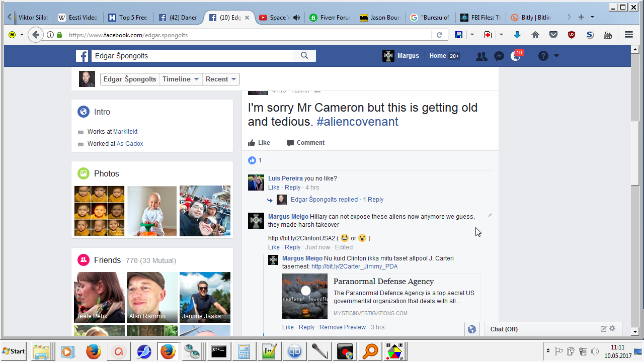
Task: Open the #aliencovenant hashtag link
Action: pyautogui.click(x=357, y=122)
